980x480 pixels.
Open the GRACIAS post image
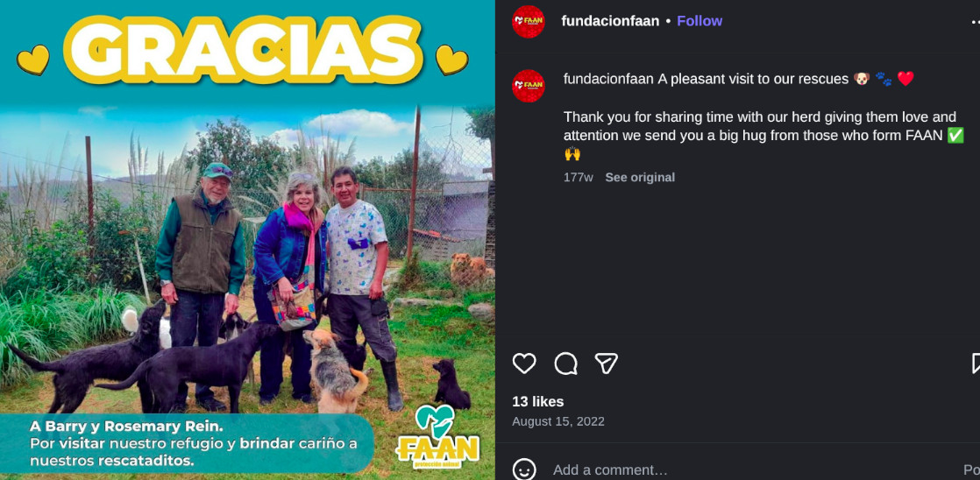pos(247,240)
